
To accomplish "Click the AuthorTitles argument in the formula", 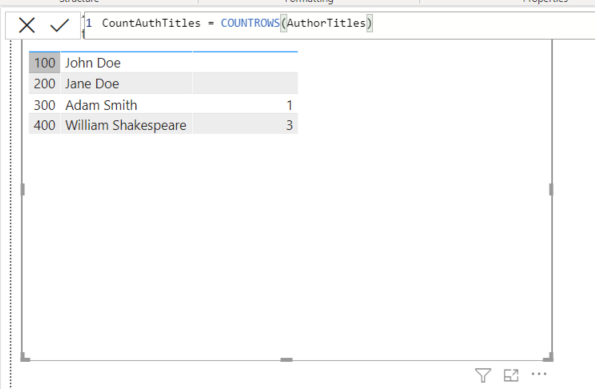I will [326, 23].
